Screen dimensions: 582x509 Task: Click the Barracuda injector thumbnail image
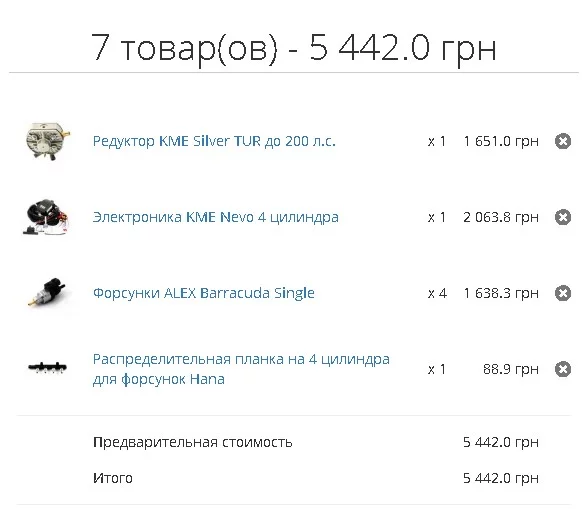click(48, 293)
